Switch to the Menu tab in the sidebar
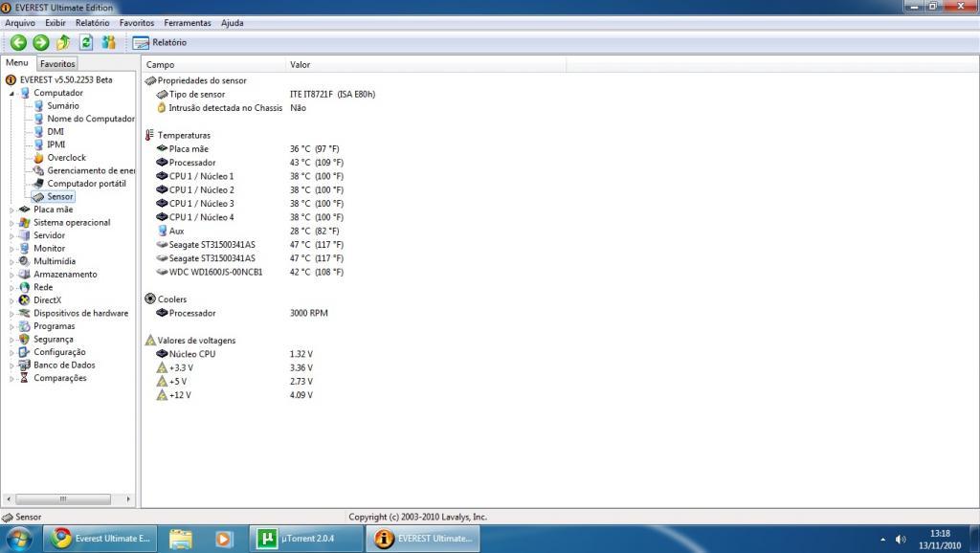 [x=17, y=62]
